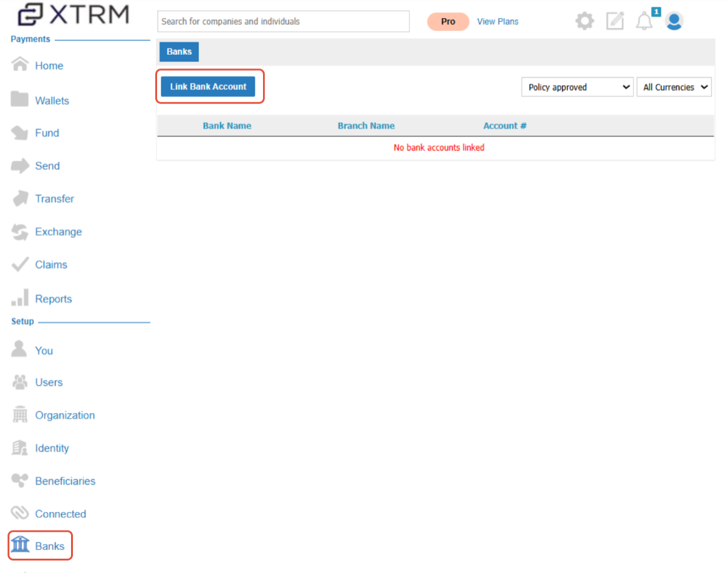Click the XTRM logo

click(x=73, y=14)
